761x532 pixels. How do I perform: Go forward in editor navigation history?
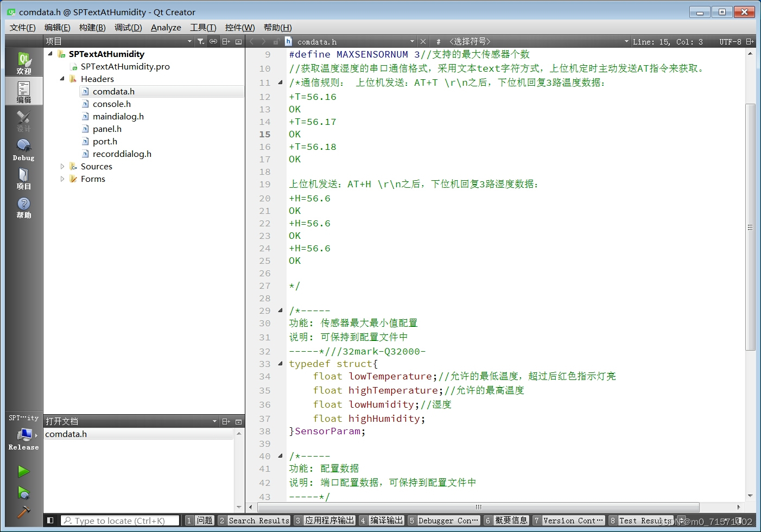click(264, 41)
